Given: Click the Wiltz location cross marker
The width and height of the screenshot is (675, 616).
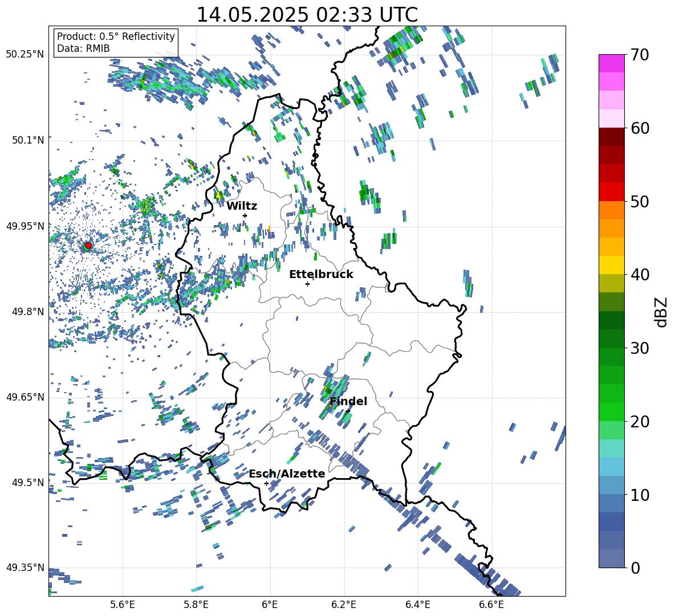Looking at the screenshot, I should (x=245, y=215).
